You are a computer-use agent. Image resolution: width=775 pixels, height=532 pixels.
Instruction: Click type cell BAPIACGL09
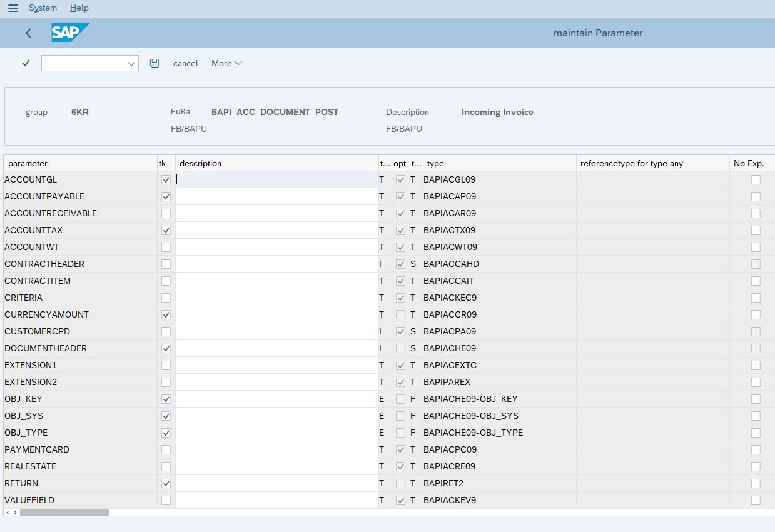pyautogui.click(x=499, y=179)
